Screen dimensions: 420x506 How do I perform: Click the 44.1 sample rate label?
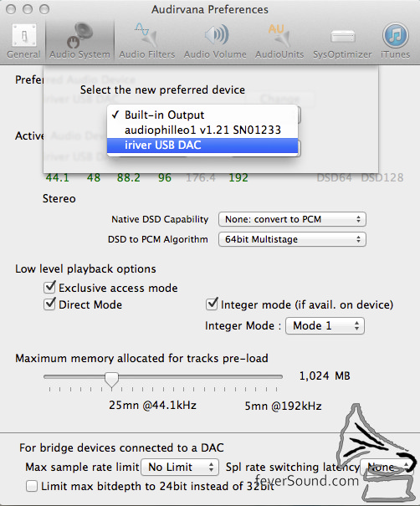click(x=58, y=177)
